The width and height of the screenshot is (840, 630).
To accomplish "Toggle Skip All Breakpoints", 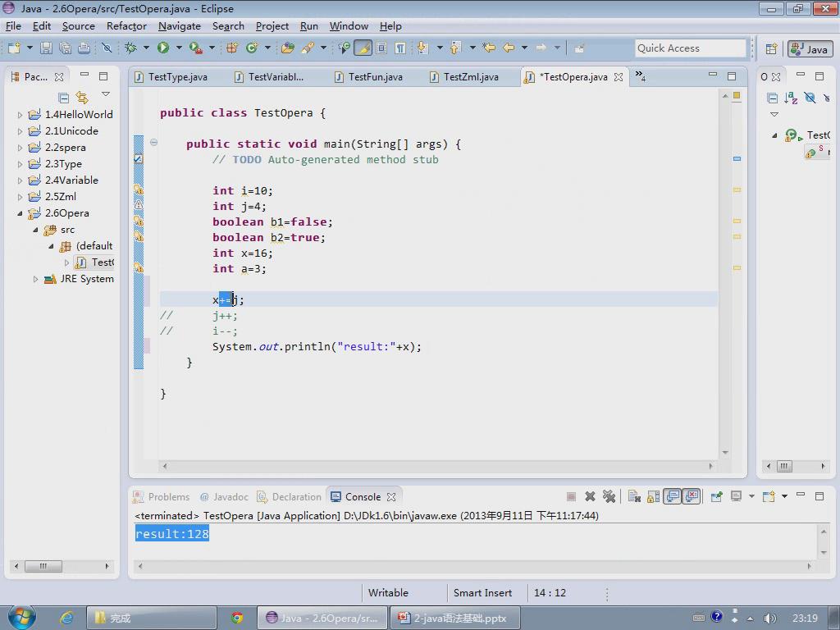I will pos(107,48).
